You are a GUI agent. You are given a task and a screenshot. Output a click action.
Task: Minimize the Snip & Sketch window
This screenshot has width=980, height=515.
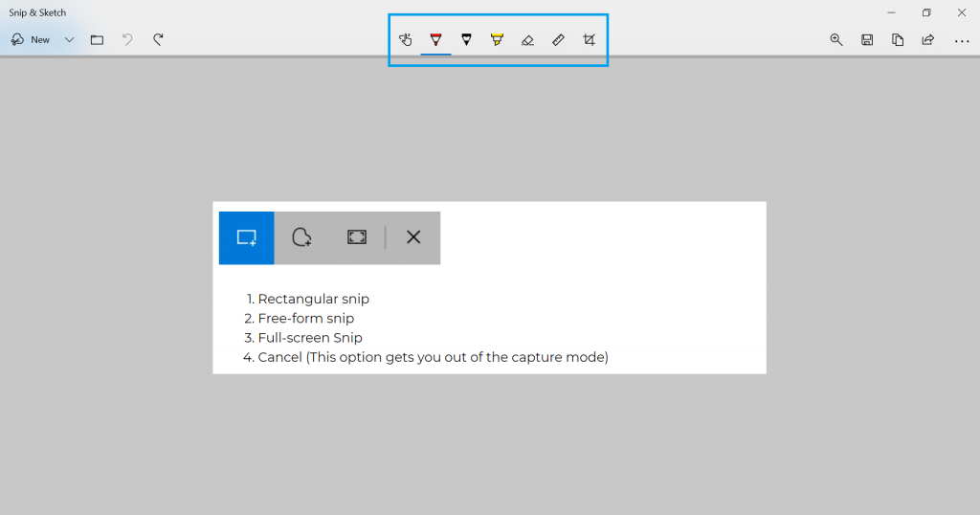pyautogui.click(x=891, y=12)
